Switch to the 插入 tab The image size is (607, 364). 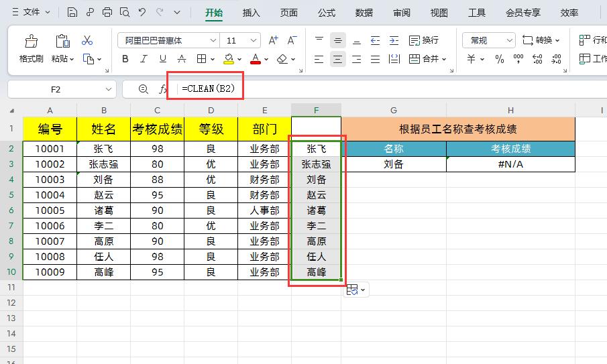(252, 13)
